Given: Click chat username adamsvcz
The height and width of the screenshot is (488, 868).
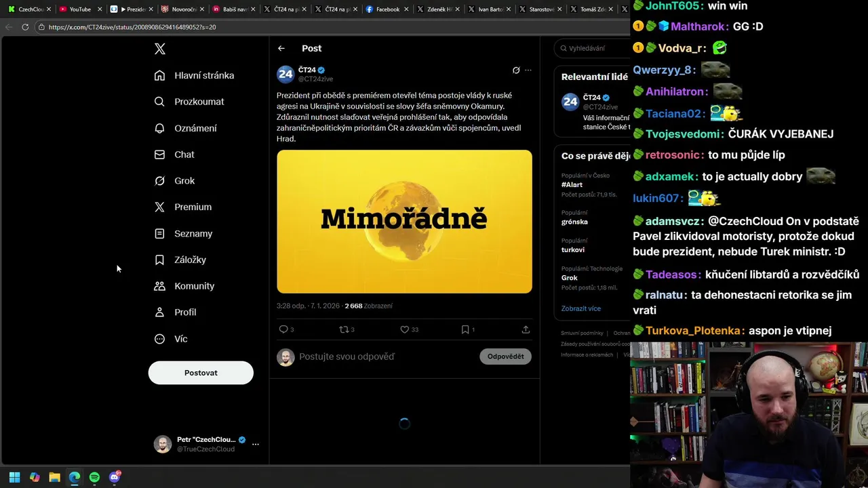Looking at the screenshot, I should tap(673, 221).
